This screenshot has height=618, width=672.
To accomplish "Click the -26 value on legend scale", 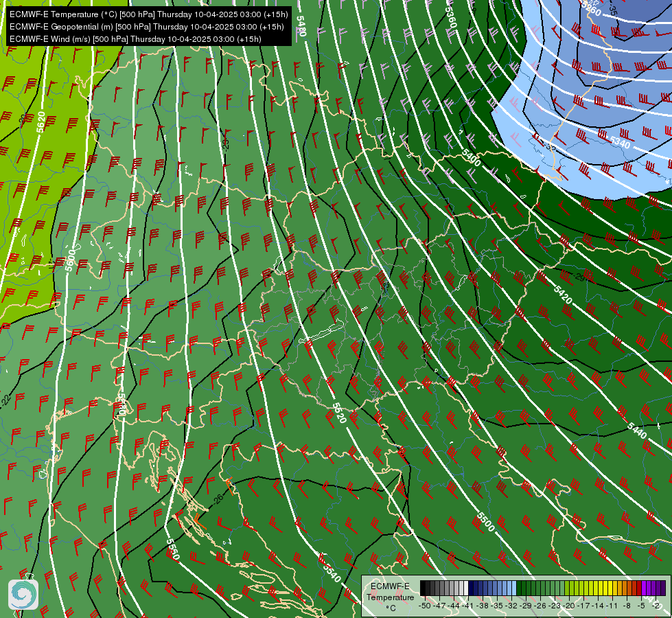I will 540,606.
